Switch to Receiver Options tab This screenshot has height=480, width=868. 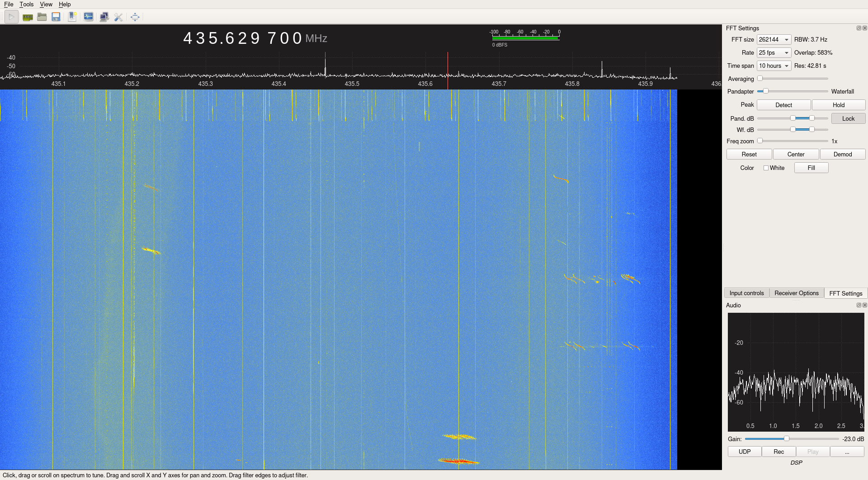pos(797,293)
